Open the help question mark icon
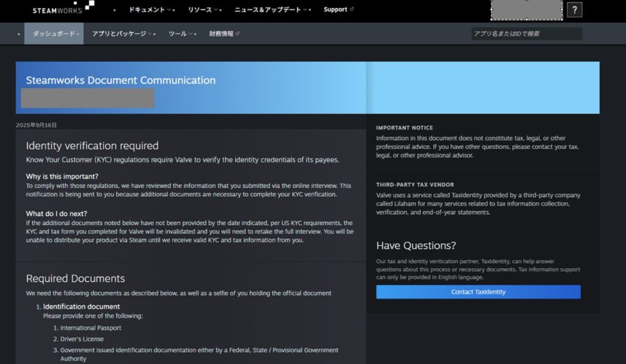The height and width of the screenshot is (364, 626). pyautogui.click(x=574, y=10)
